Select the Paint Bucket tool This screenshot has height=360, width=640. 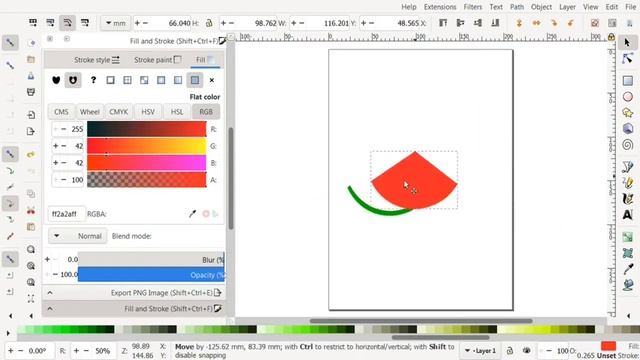pyautogui.click(x=628, y=284)
